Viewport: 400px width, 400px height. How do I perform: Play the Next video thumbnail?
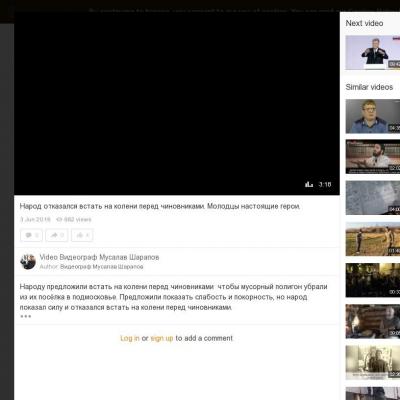click(373, 53)
